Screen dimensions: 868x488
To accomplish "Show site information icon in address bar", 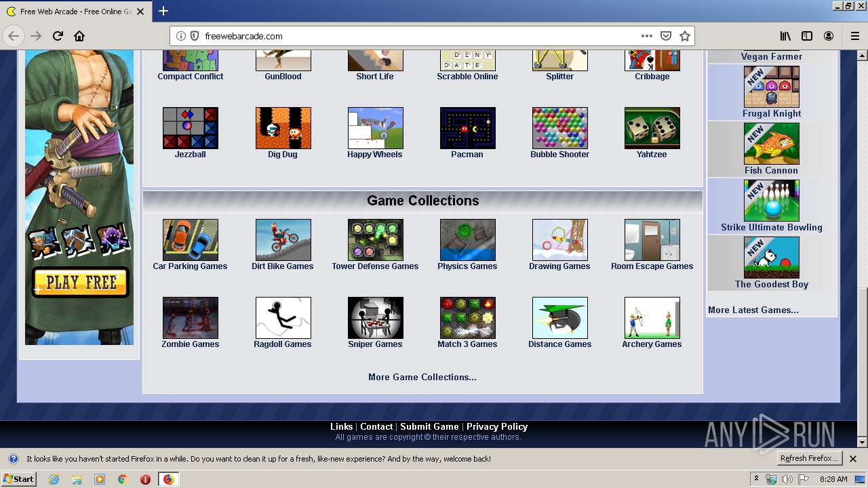I will [x=181, y=36].
